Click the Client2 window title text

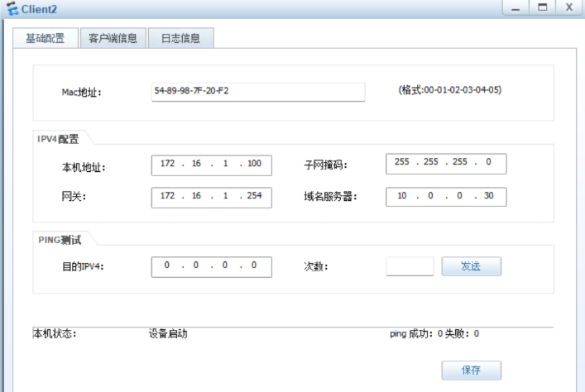coord(39,9)
